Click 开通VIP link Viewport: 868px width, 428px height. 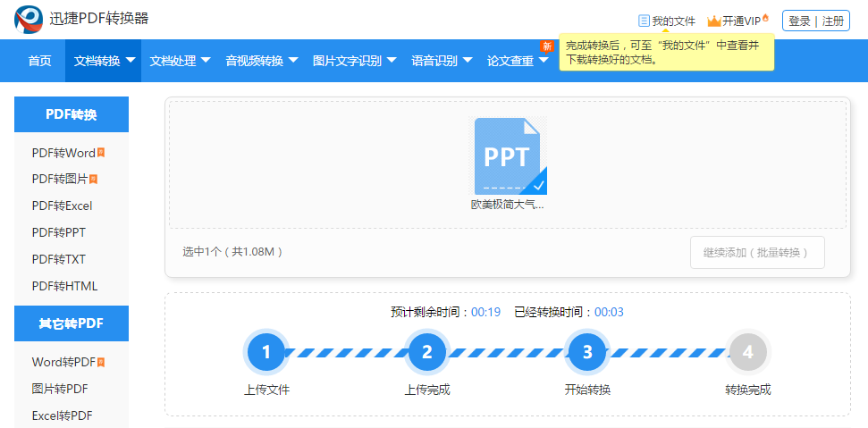pos(741,21)
